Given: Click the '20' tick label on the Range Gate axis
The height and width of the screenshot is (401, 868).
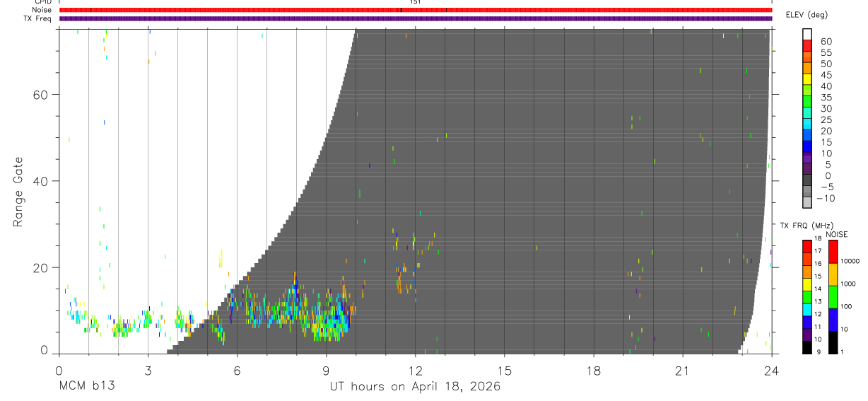Looking at the screenshot, I should pyautogui.click(x=39, y=267).
